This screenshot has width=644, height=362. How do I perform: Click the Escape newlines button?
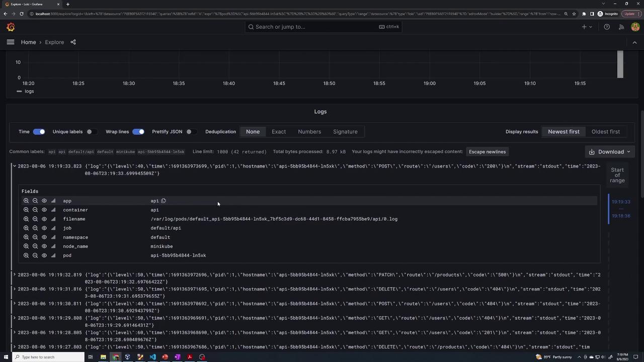[487, 152]
